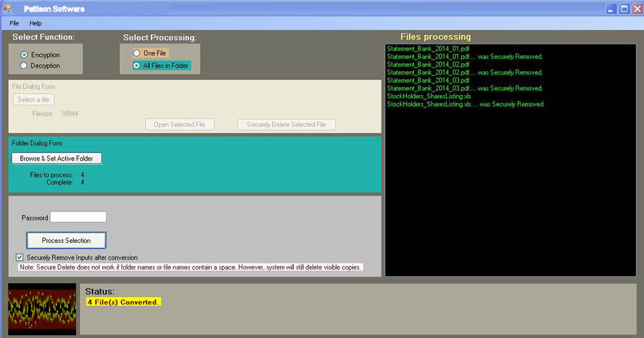644x338 pixels.
Task: Choose the Decryption function option
Action: click(25, 66)
